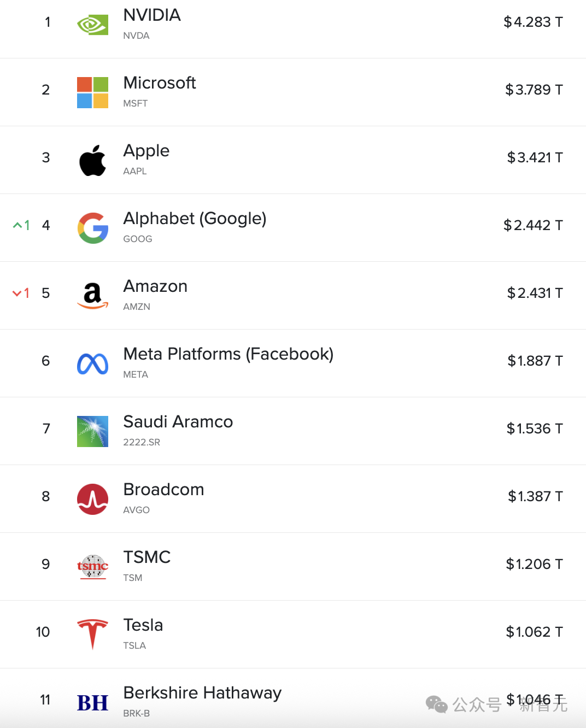Open the Alphabet (Google) company link
This screenshot has width=586, height=728.
(195, 218)
